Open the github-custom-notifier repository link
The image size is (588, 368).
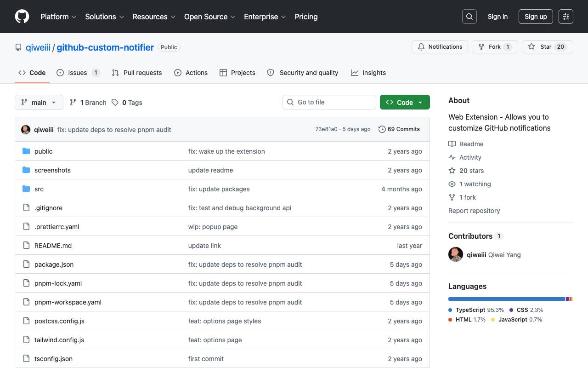point(105,47)
